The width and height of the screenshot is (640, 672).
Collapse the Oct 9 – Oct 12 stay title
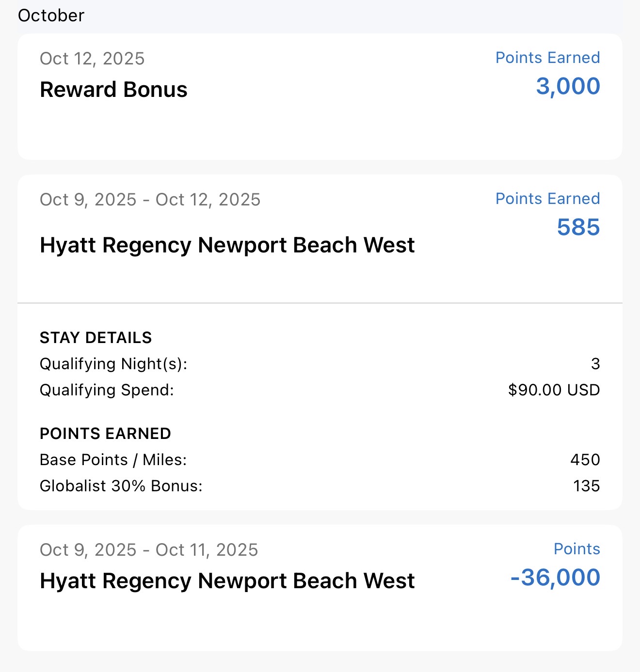(x=227, y=245)
